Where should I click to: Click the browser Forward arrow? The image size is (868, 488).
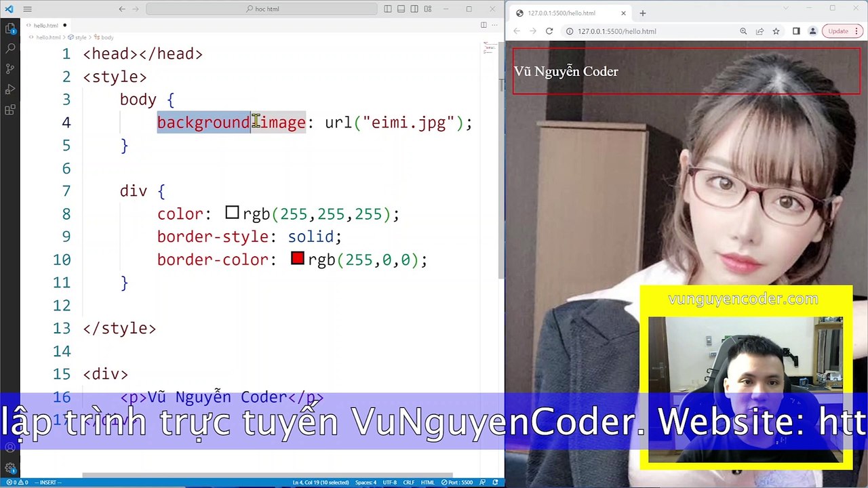[533, 31]
